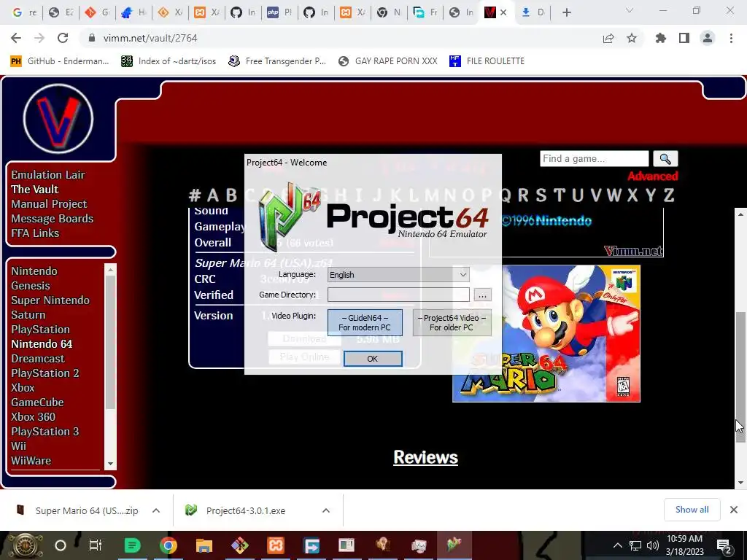Open the volume control in the system tray
The width and height of the screenshot is (747, 560).
(x=653, y=545)
